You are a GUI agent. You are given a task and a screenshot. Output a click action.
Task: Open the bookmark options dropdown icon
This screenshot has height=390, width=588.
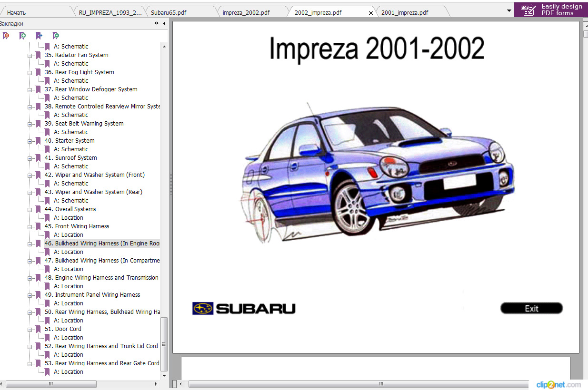[x=56, y=36]
